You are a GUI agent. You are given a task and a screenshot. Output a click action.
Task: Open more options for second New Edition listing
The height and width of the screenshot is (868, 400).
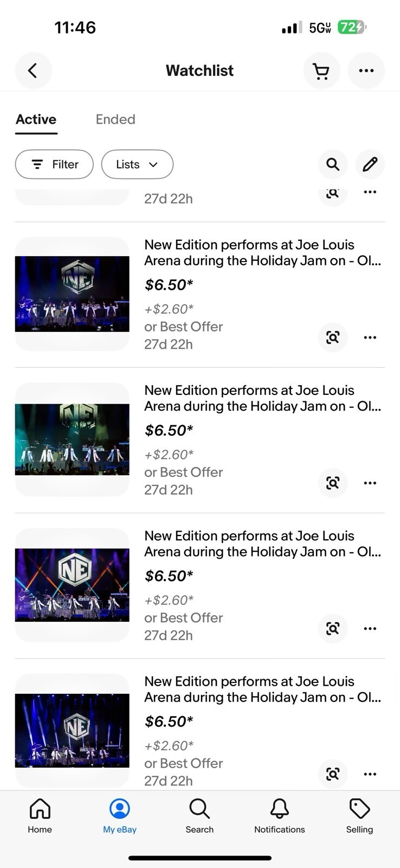point(370,483)
